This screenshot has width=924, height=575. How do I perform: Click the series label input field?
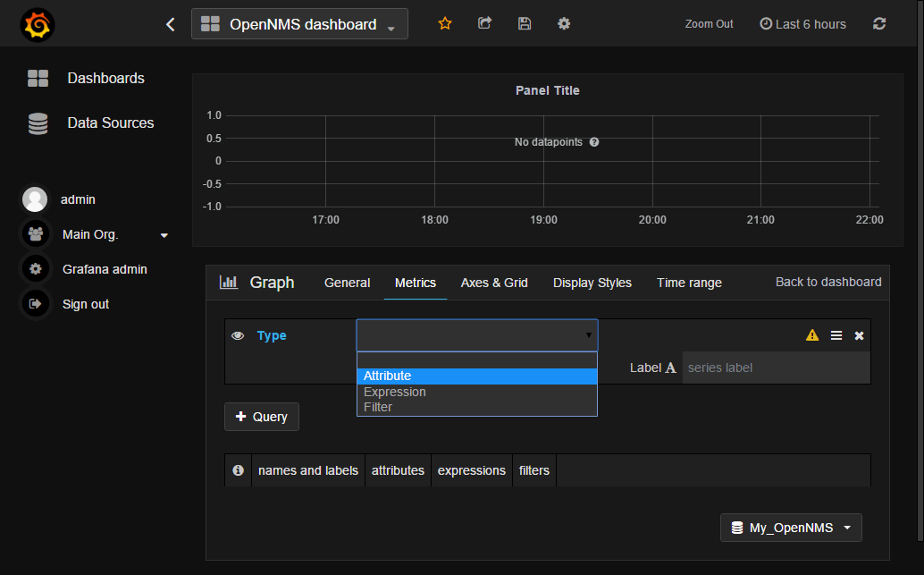pyautogui.click(x=776, y=368)
